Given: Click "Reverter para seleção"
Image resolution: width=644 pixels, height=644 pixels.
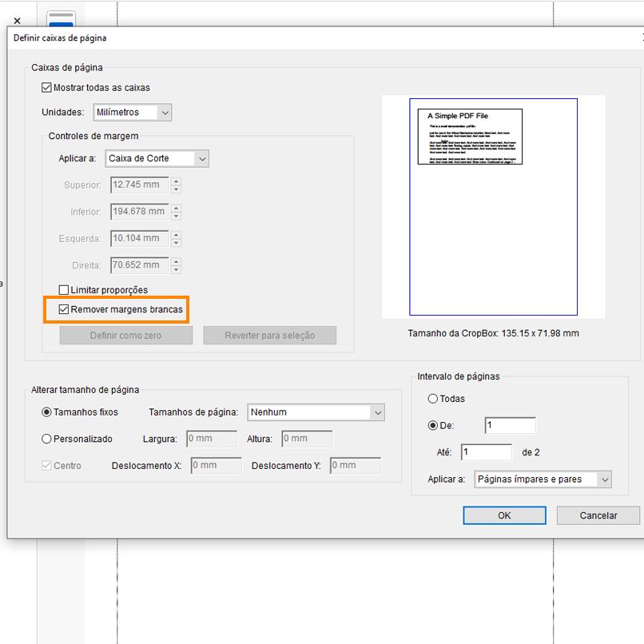Looking at the screenshot, I should tap(271, 335).
